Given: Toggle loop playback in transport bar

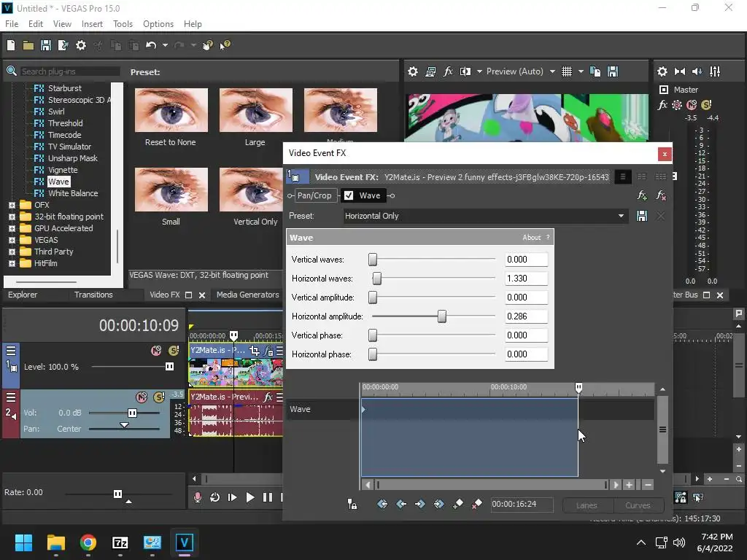Looking at the screenshot, I should coord(214,497).
